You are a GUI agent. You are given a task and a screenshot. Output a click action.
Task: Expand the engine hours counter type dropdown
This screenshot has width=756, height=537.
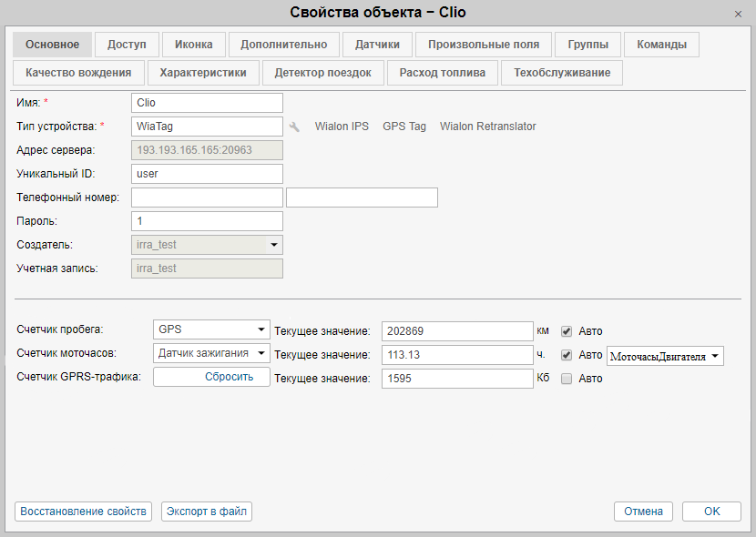[211, 353]
